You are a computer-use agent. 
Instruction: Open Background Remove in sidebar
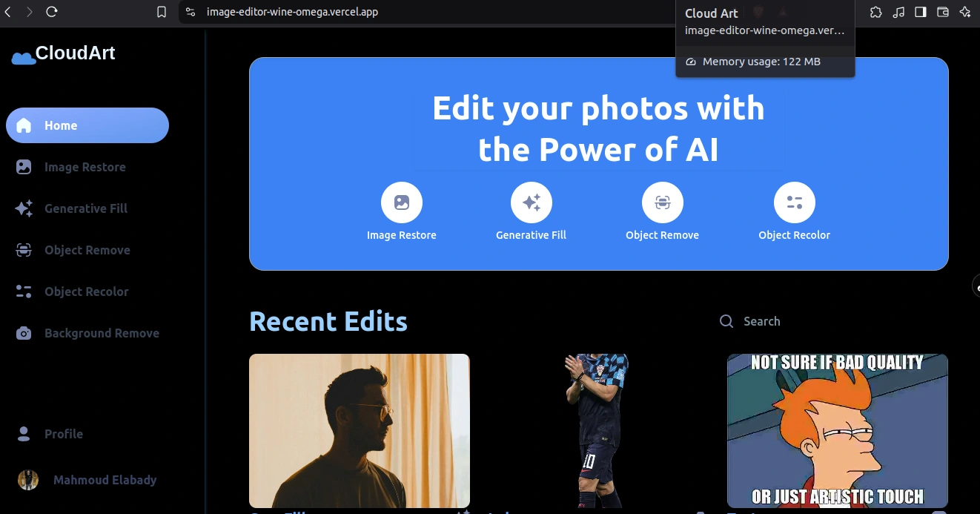pos(101,333)
